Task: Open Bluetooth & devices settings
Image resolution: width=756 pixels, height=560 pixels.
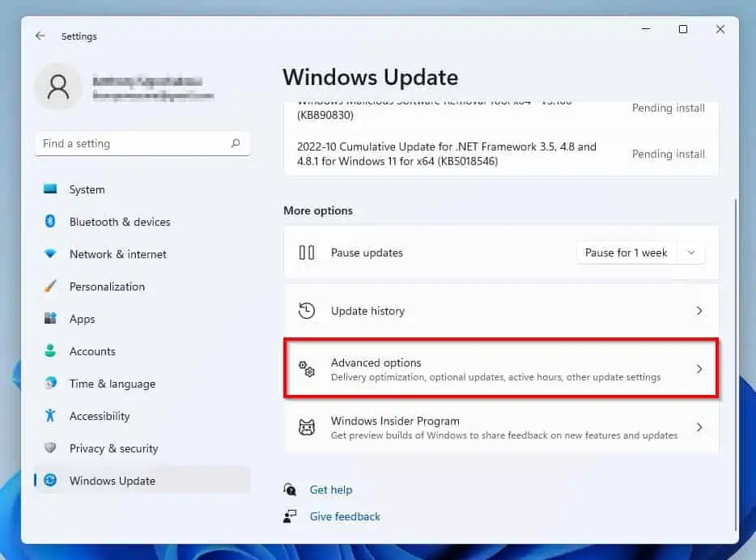Action: [x=142, y=222]
